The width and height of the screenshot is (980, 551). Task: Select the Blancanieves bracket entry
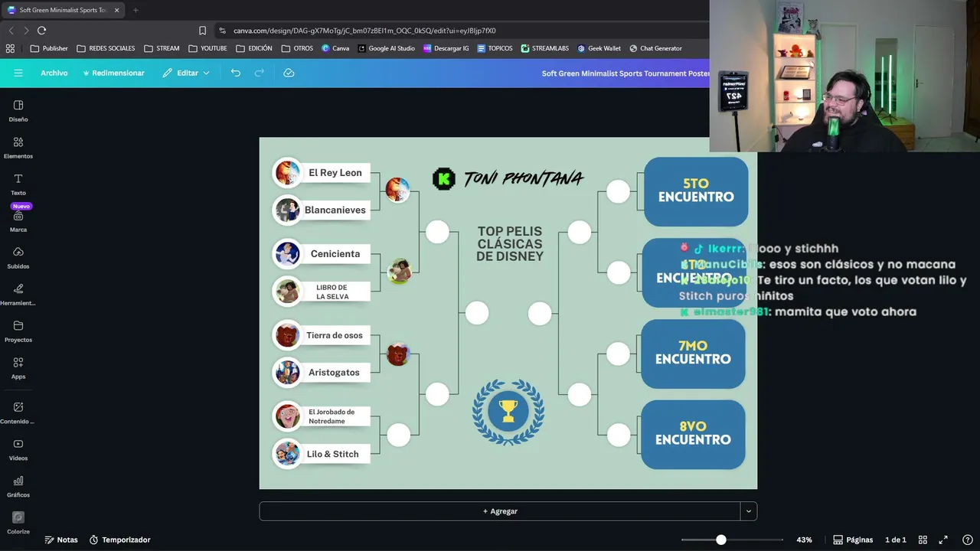click(322, 210)
